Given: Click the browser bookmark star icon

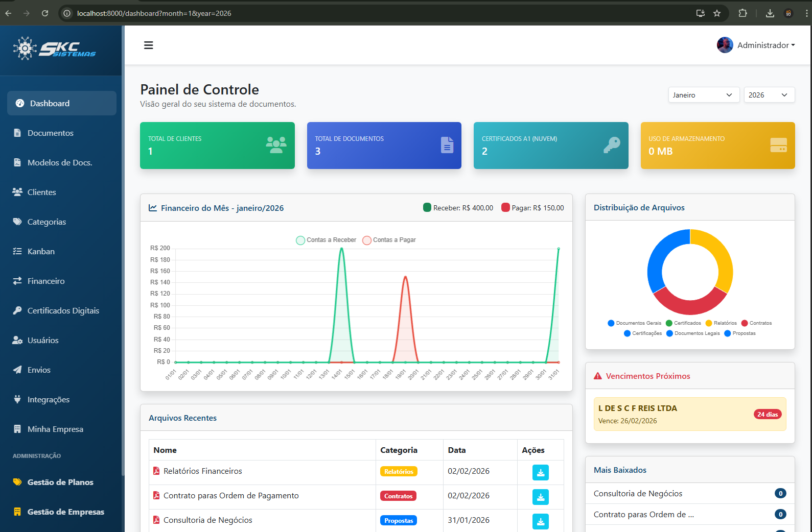Looking at the screenshot, I should (717, 13).
